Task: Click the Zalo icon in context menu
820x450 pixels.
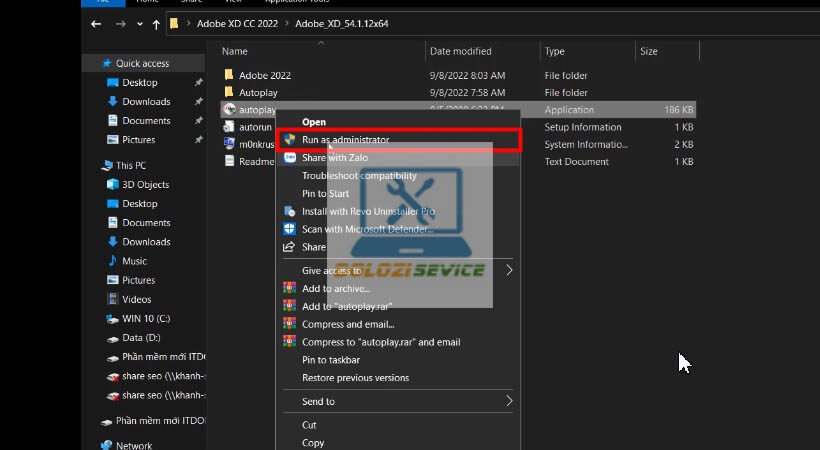Action: (290, 158)
